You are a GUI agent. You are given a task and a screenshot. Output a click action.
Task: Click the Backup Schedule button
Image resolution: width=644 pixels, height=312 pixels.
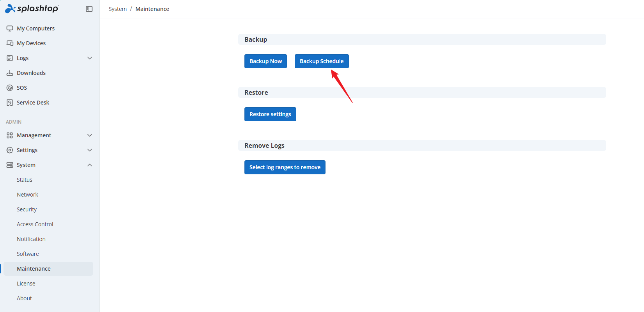click(x=322, y=61)
